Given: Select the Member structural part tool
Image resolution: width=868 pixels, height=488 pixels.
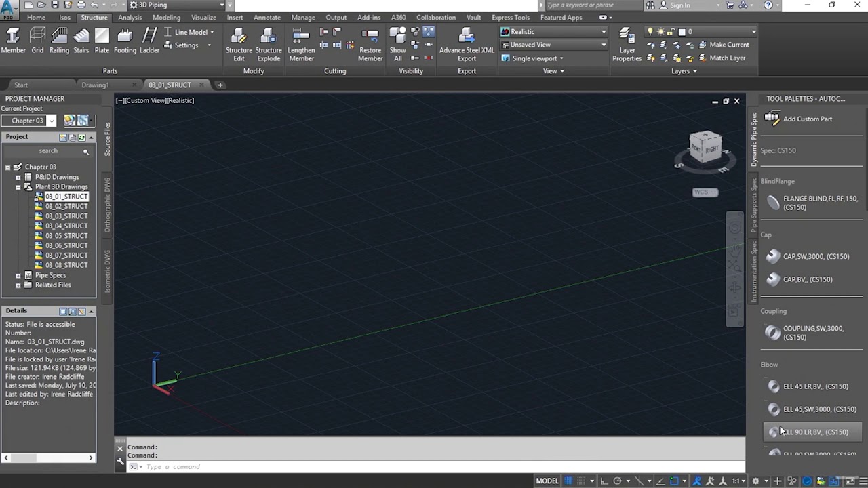Looking at the screenshot, I should (x=13, y=41).
